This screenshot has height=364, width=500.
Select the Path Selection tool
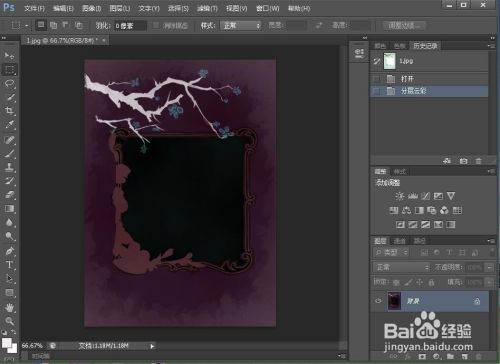[x=9, y=279]
